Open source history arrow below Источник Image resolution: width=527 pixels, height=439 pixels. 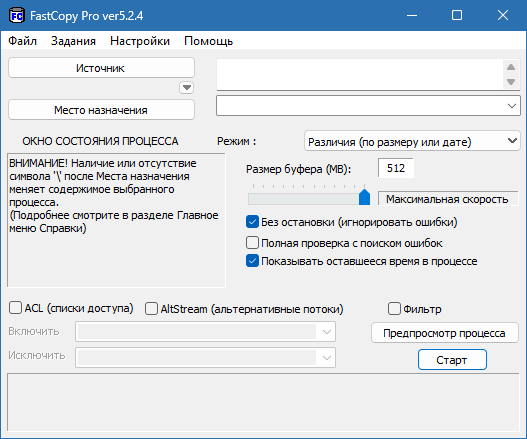(x=187, y=88)
